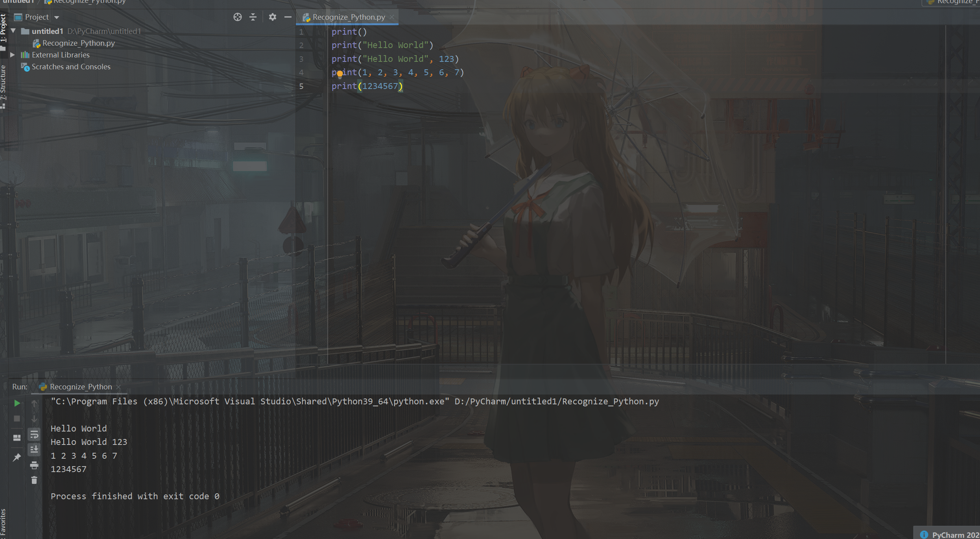Click the print output printer icon
980x539 pixels.
34,465
